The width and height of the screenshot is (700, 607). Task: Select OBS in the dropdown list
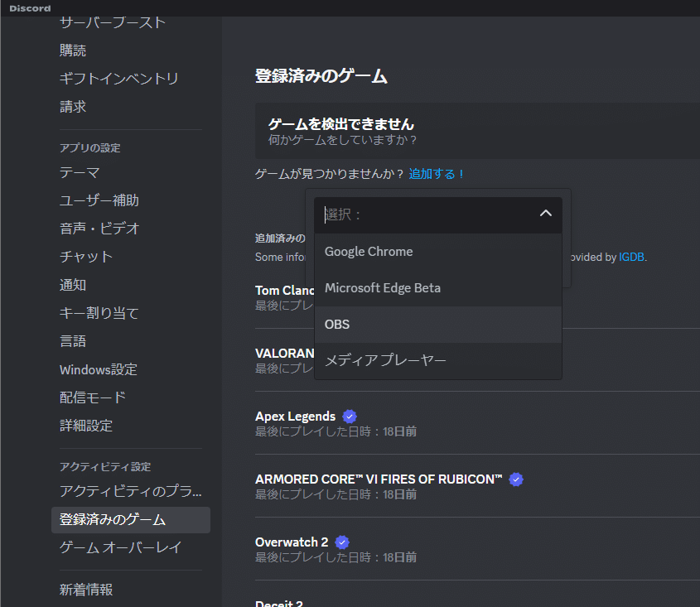pos(438,325)
